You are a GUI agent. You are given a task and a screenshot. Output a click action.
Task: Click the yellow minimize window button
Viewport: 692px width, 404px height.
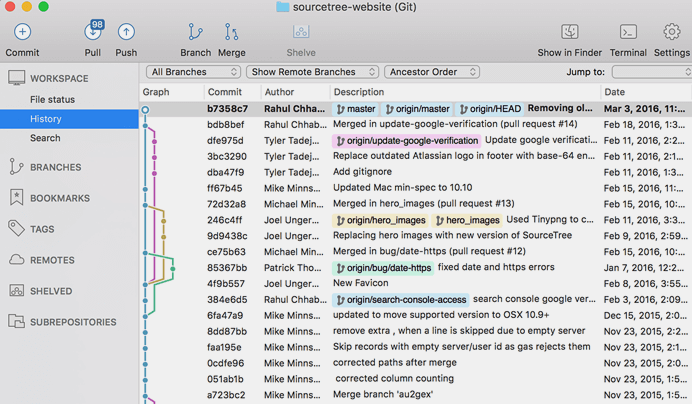26,6
